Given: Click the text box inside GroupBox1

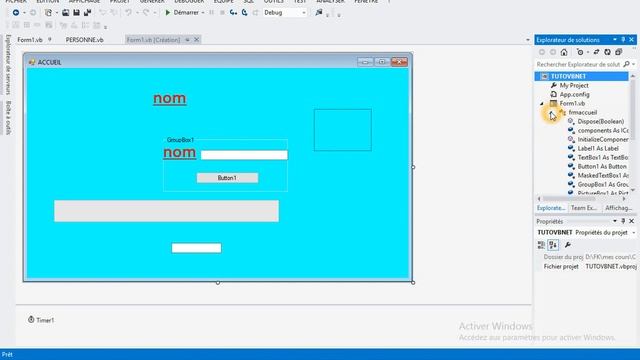Looking at the screenshot, I should 244,155.
